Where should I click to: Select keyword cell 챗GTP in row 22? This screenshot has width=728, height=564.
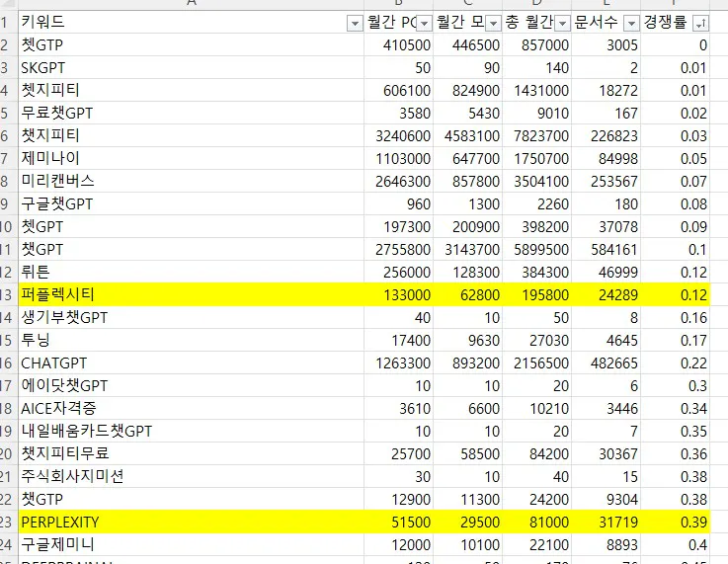(191, 500)
